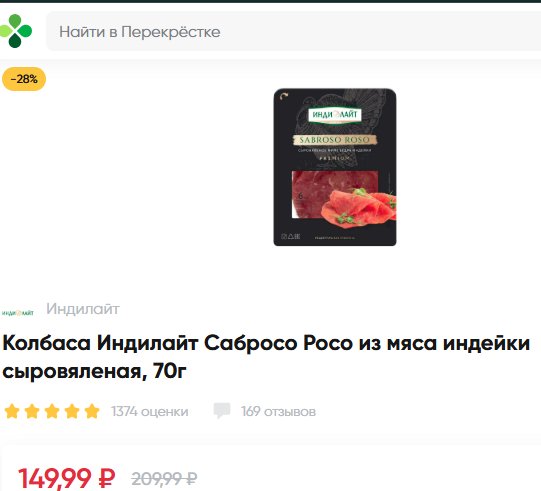Open the Perekrestok clover logo home
The width and height of the screenshot is (541, 491).
[x=16, y=31]
